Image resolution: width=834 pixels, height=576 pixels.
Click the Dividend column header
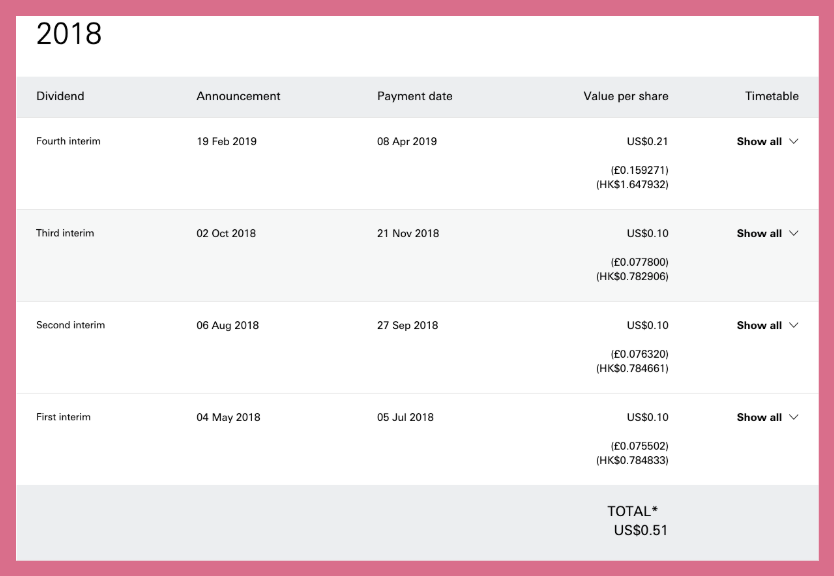pos(60,96)
